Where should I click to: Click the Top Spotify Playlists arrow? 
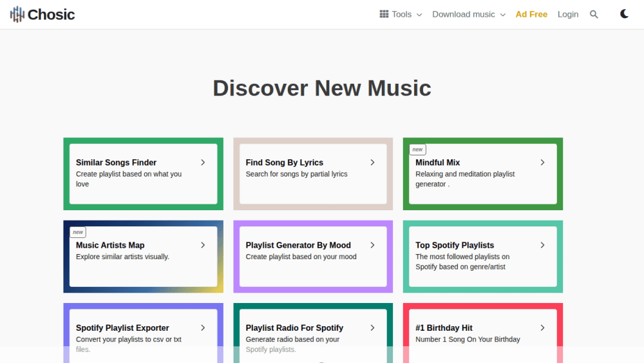tap(542, 245)
